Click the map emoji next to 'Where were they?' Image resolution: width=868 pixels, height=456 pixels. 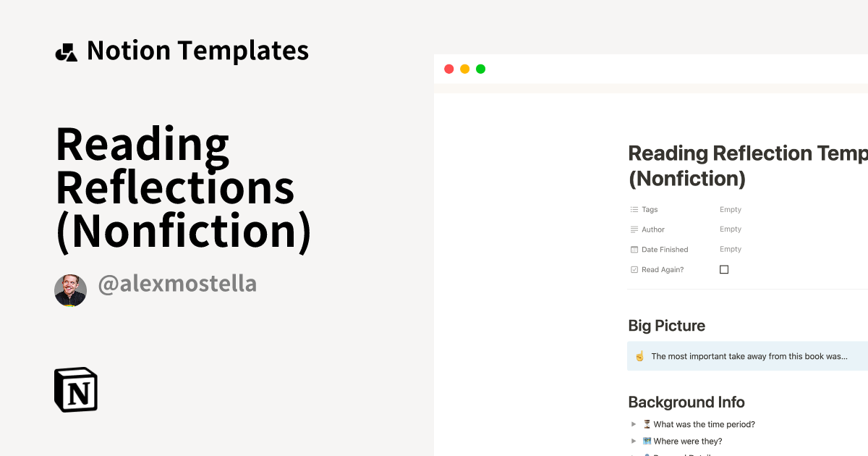point(646,441)
